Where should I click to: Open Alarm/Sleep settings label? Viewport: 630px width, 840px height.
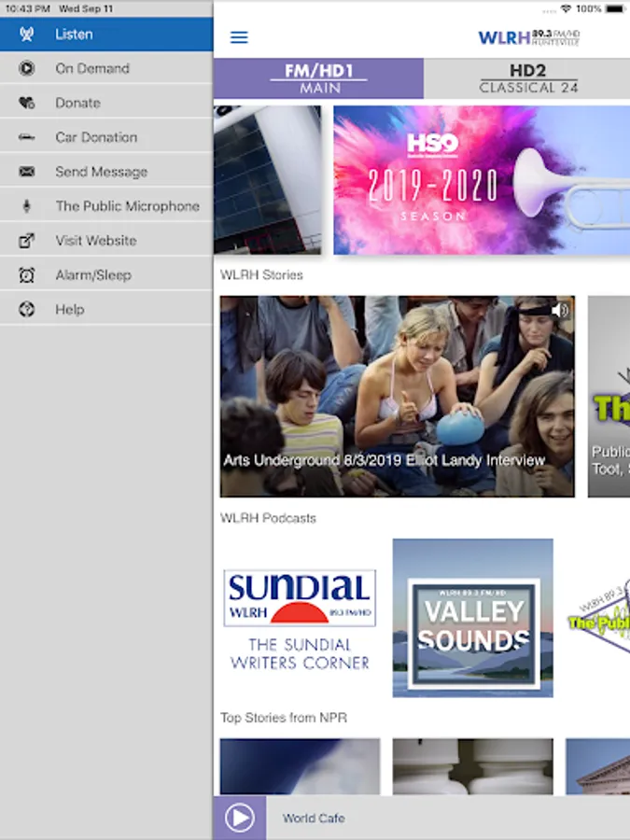[x=93, y=275]
